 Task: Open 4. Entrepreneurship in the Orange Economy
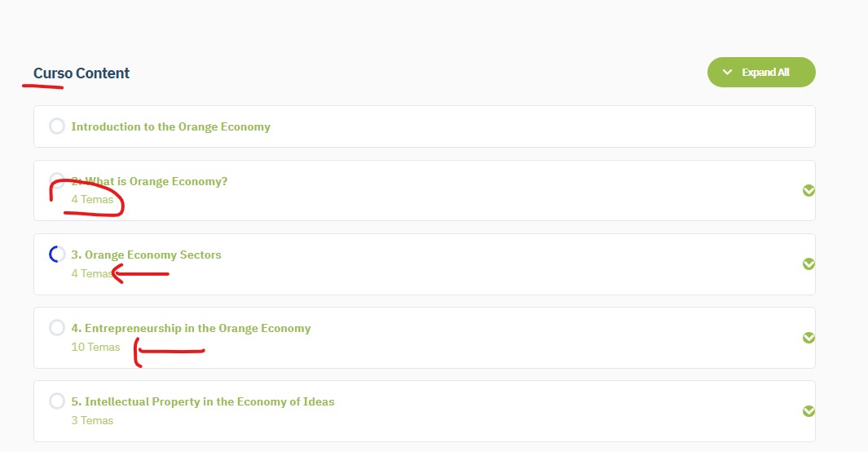coord(191,329)
